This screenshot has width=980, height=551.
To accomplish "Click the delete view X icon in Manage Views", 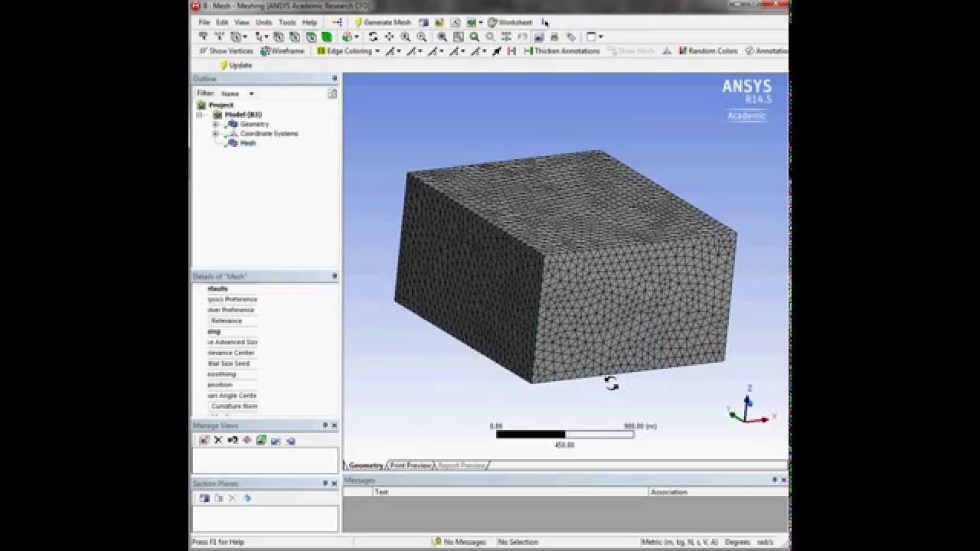I will [218, 440].
